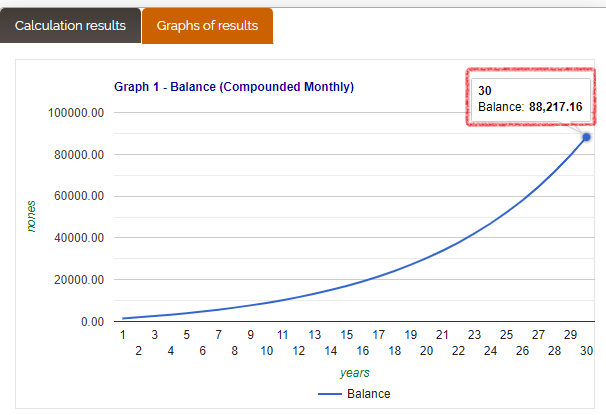Click the x-axis label for year 30
This screenshot has width=606, height=415.
[x=586, y=351]
